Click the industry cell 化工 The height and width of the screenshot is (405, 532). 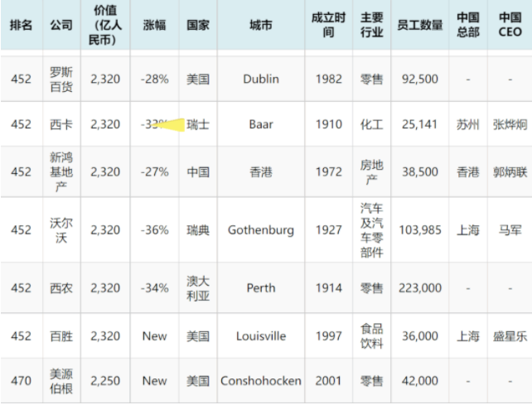[372, 124]
